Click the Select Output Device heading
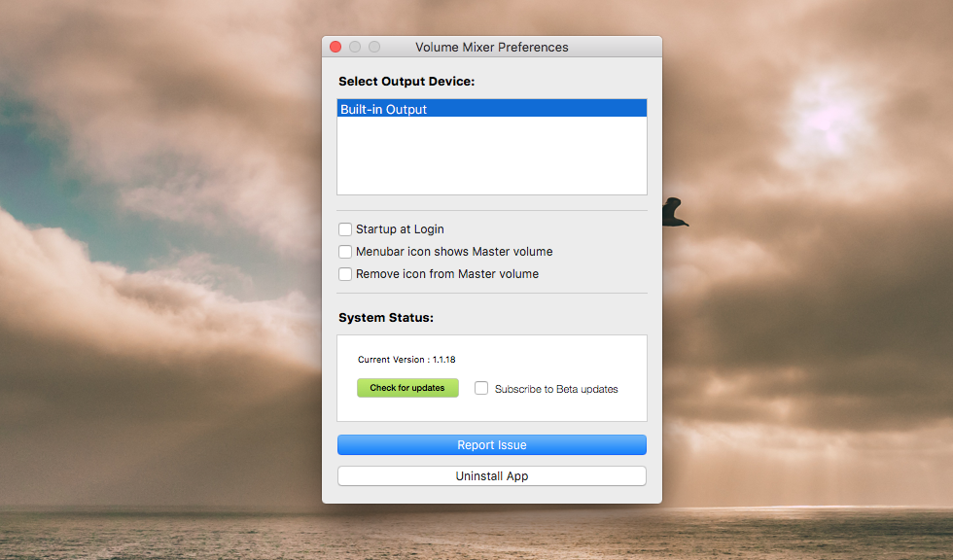953x560 pixels. (x=406, y=82)
